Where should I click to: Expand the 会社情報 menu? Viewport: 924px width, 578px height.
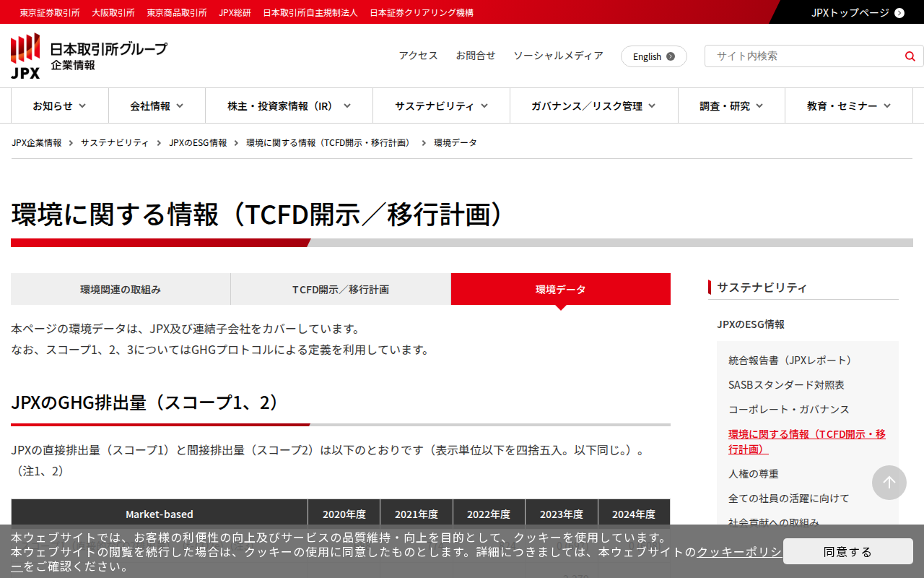click(157, 106)
